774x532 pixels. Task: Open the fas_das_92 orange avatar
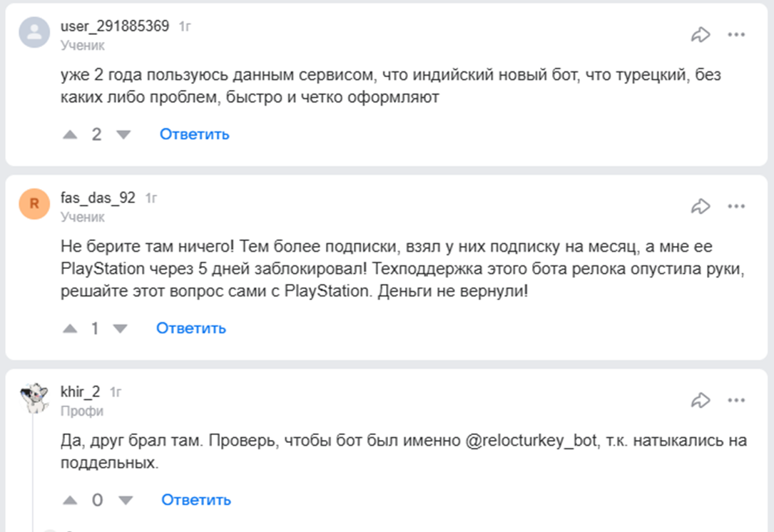34,204
